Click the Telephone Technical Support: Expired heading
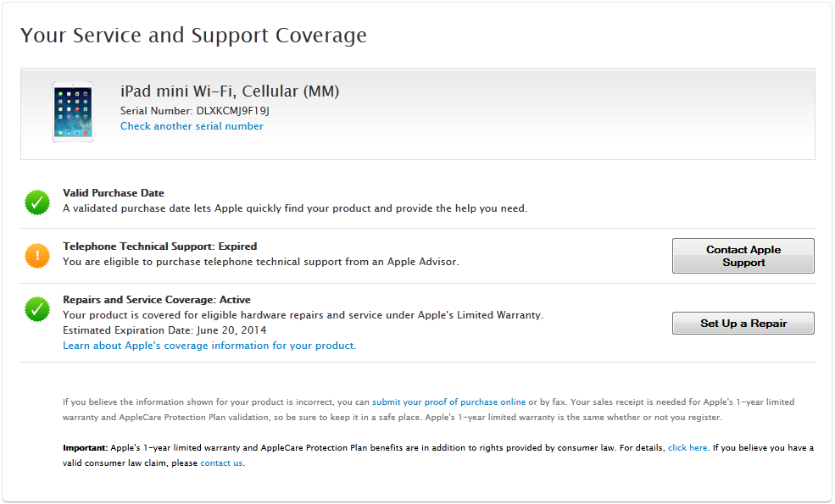This screenshot has width=835, height=504. click(159, 246)
